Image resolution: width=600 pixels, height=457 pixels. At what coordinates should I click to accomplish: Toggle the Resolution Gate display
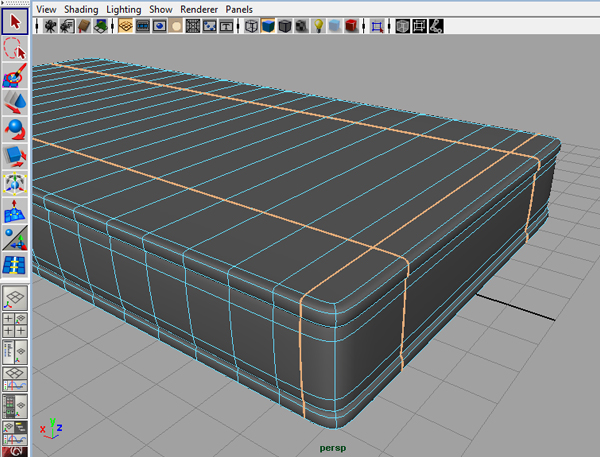(x=159, y=26)
